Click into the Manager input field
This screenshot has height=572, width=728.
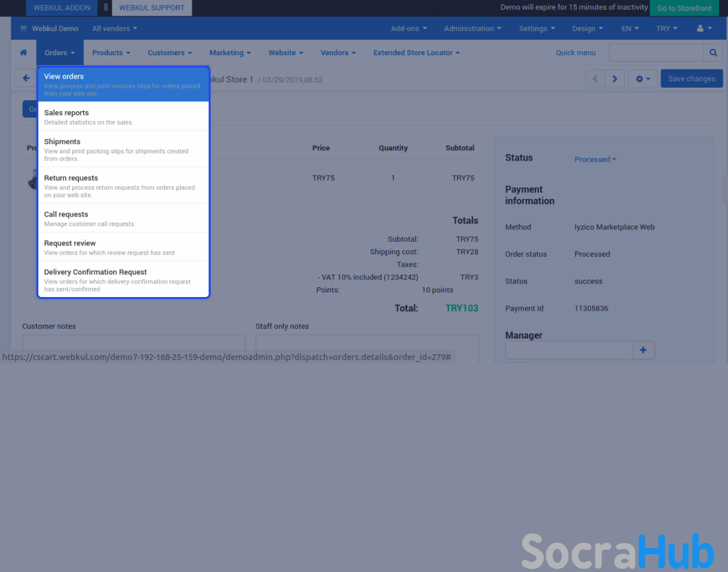[x=569, y=350]
